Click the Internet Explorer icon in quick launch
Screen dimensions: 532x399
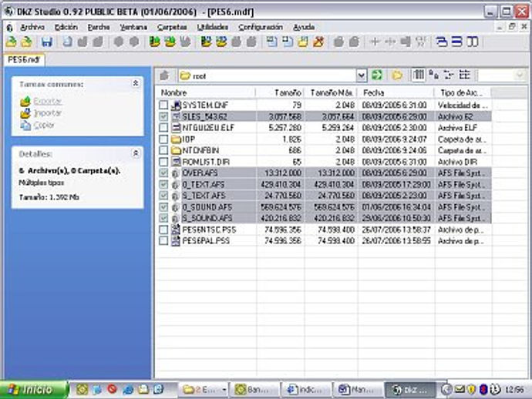coord(128,390)
